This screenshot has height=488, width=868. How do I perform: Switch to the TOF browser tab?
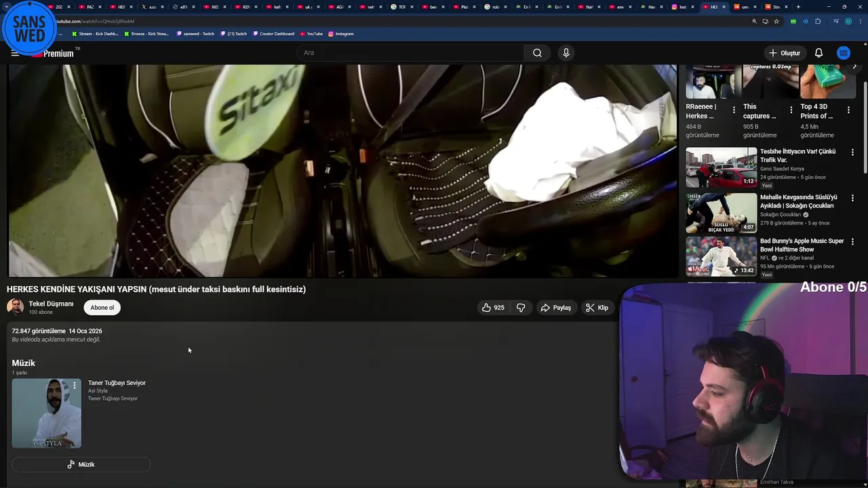[401, 7]
